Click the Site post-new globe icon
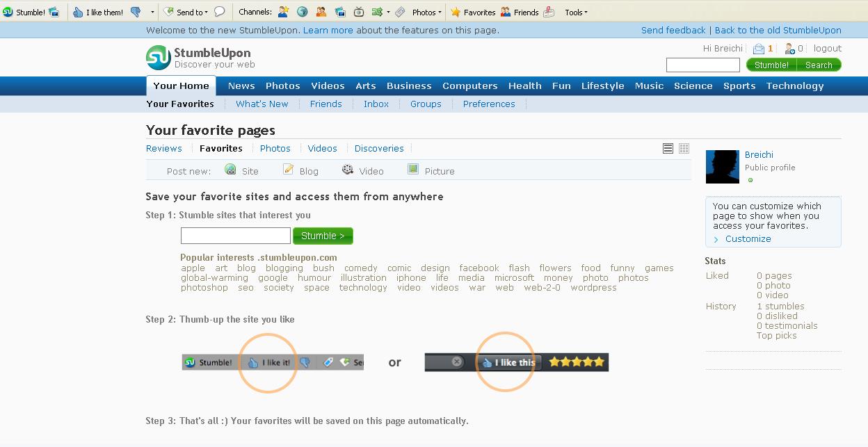 click(x=231, y=170)
